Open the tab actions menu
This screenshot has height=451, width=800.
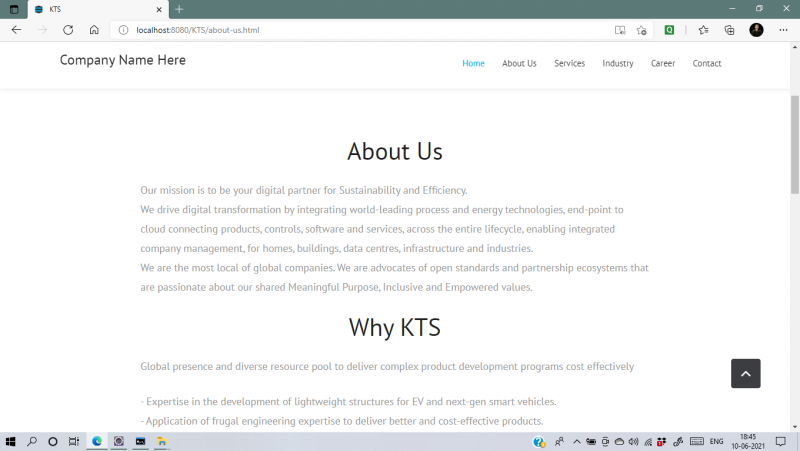[14, 9]
